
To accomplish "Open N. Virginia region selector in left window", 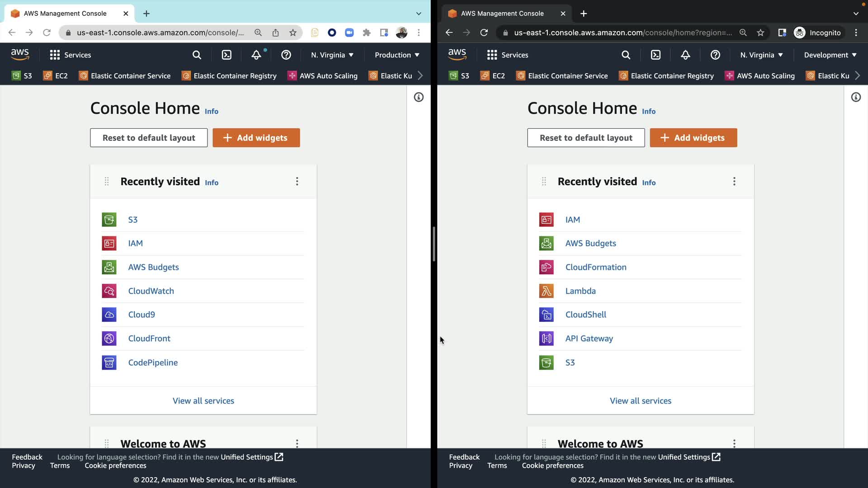I will pos(332,55).
